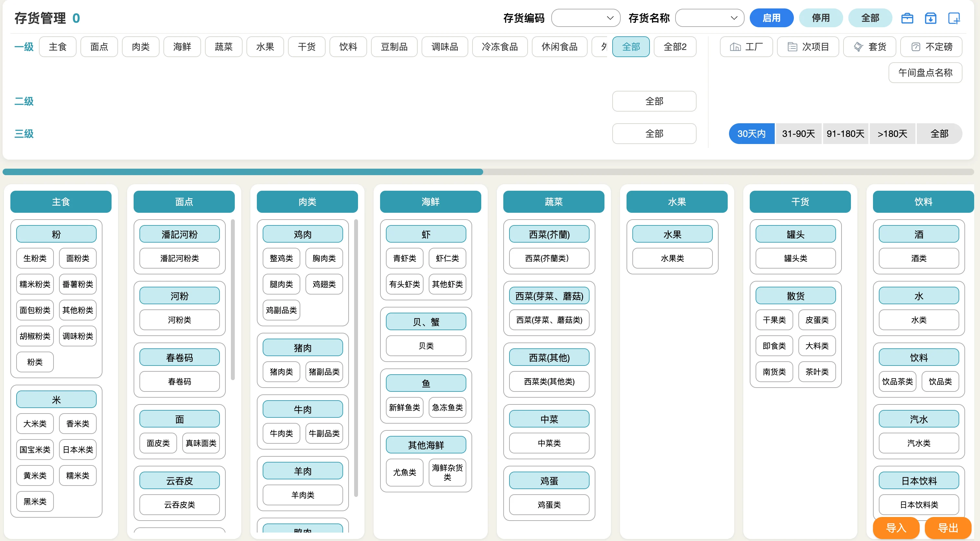Click the 肉类 column vertical scrollbar
Screen dimensions: 980x541
point(356,358)
